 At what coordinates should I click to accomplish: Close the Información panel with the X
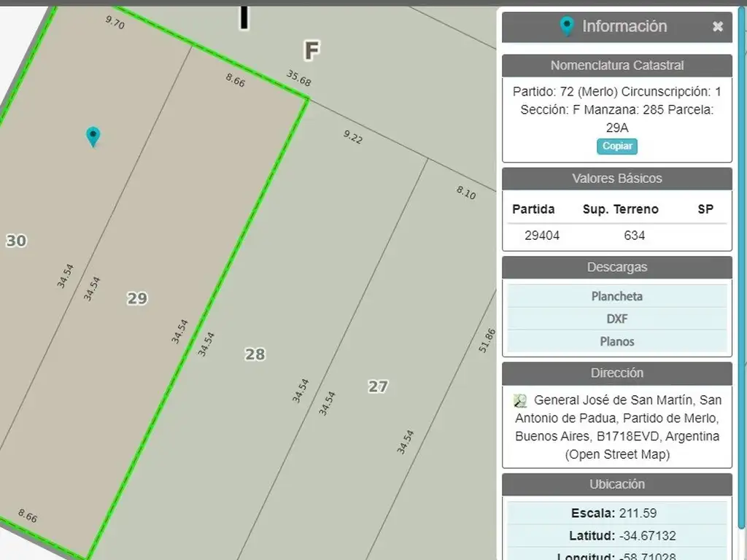pos(718,27)
